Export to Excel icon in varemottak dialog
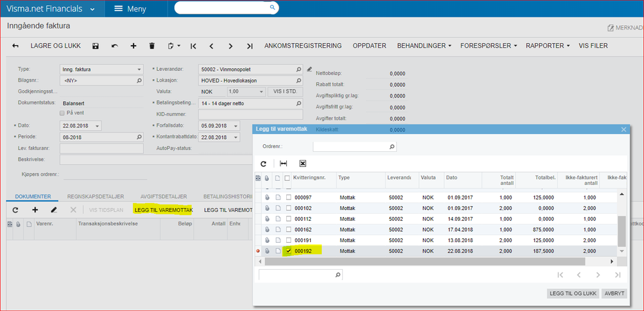The image size is (644, 311). click(x=303, y=164)
